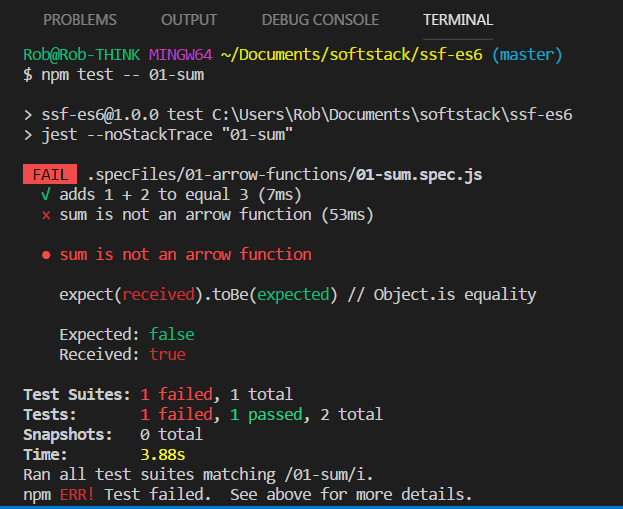Screen dimensions: 623x509
Task: Click the Time value 3.88s
Action: click(163, 454)
